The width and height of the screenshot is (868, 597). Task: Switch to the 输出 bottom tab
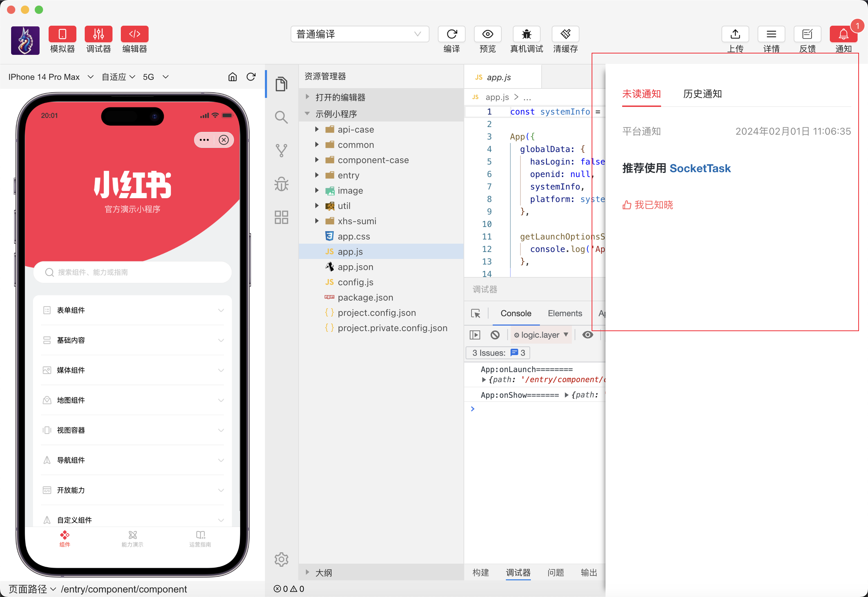coord(589,573)
